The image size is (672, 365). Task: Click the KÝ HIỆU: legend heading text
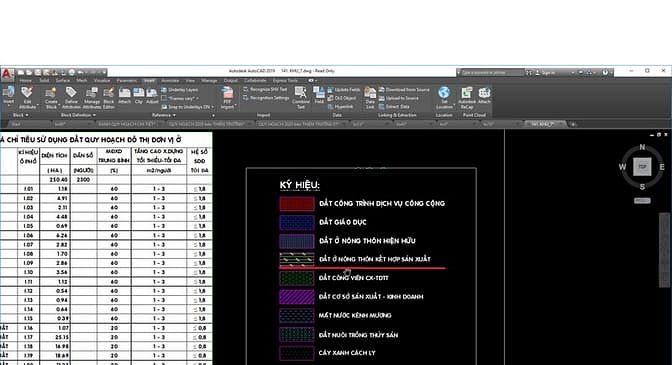coord(300,185)
